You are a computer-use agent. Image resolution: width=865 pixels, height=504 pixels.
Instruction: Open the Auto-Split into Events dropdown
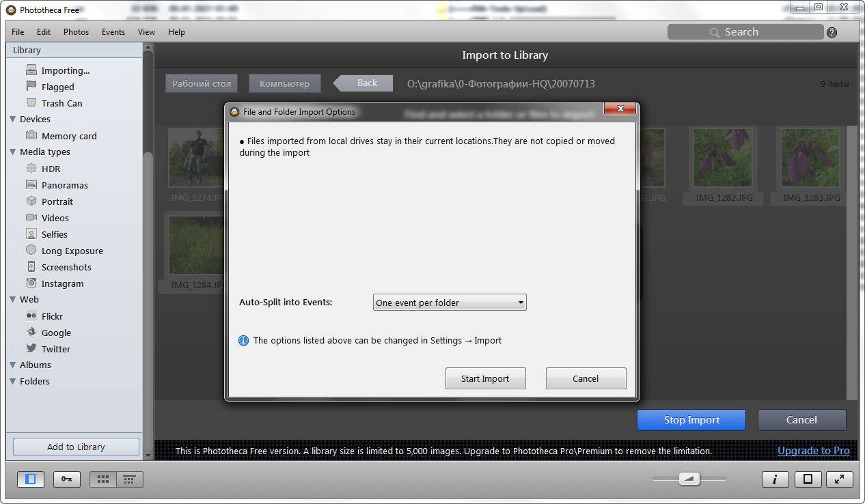(450, 303)
